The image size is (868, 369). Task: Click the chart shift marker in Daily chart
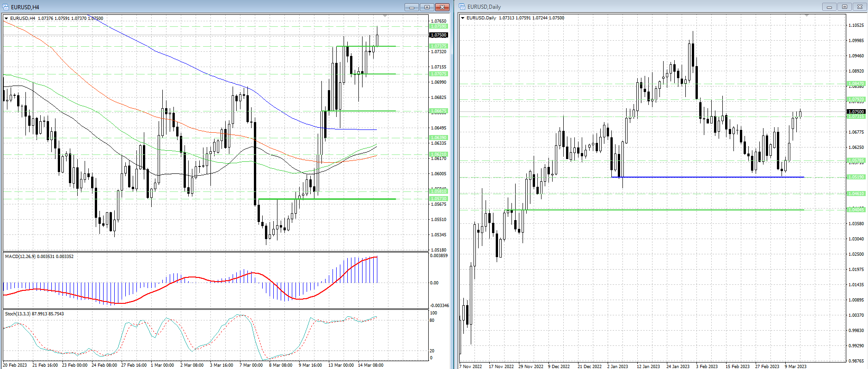click(x=807, y=16)
